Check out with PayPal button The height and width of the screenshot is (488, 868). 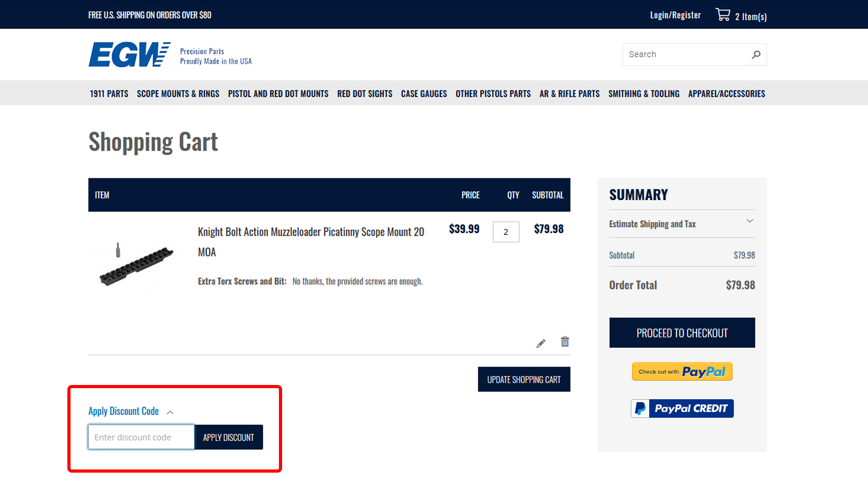[x=682, y=371]
